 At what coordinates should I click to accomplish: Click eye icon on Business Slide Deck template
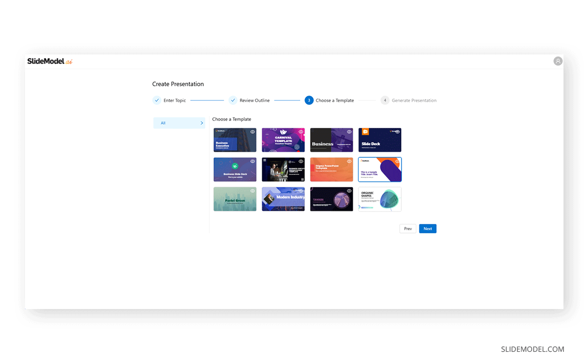[x=253, y=161]
